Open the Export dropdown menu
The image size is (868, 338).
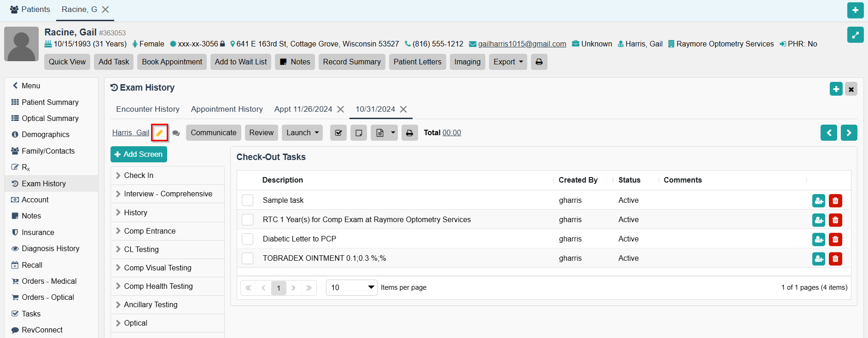point(508,62)
